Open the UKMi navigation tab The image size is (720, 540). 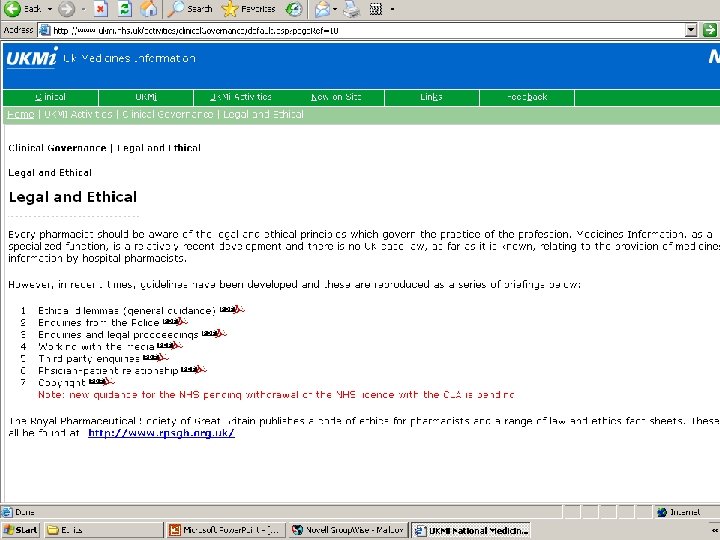click(x=146, y=97)
